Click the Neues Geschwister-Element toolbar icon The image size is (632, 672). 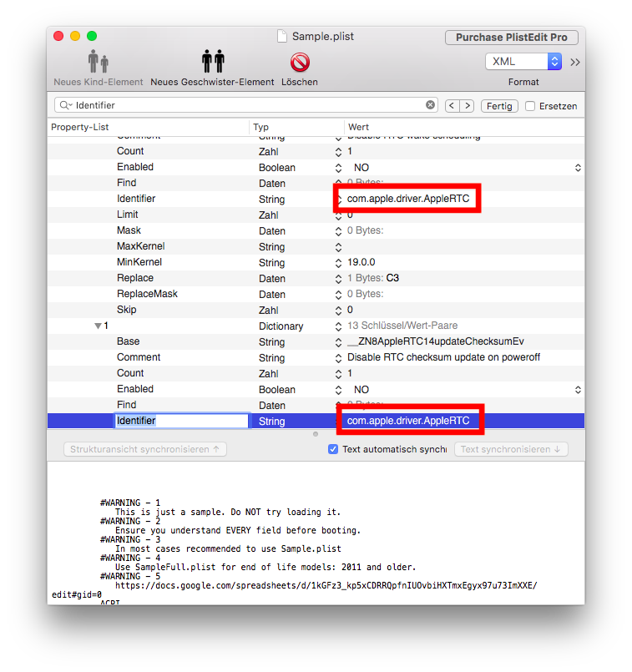pyautogui.click(x=213, y=62)
